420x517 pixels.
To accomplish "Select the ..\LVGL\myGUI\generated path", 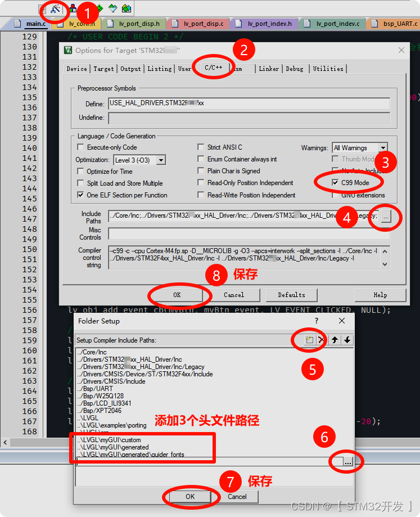I will tap(112, 447).
